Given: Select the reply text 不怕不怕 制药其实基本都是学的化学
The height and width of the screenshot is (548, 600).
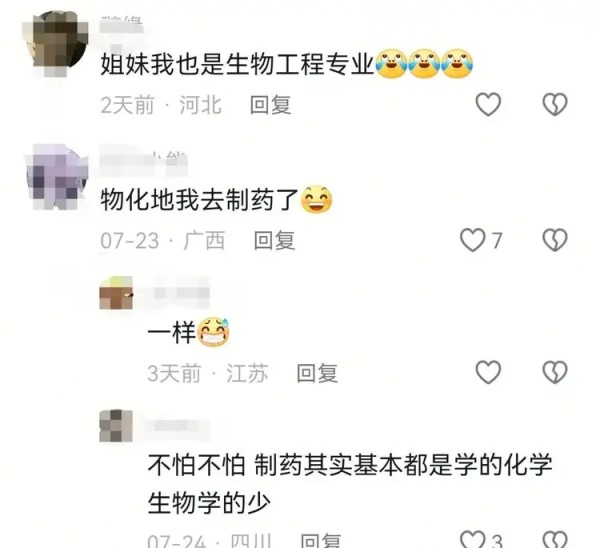Looking at the screenshot, I should click(x=350, y=465).
